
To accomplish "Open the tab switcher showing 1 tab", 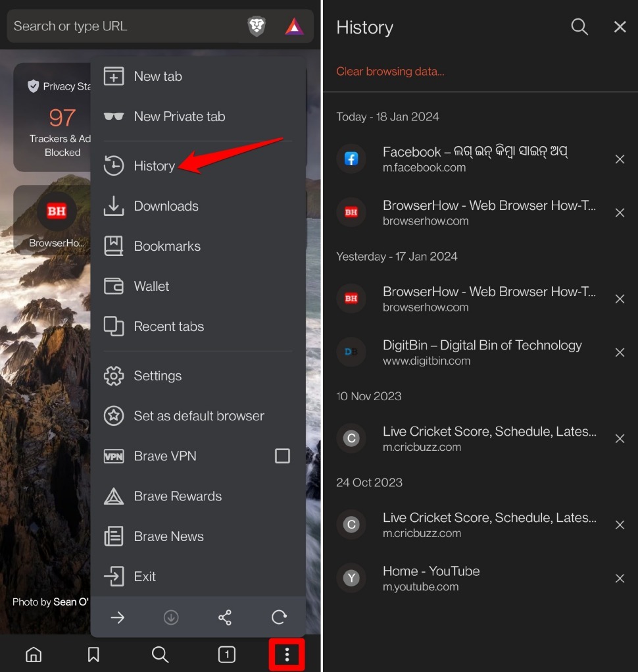I will click(226, 654).
